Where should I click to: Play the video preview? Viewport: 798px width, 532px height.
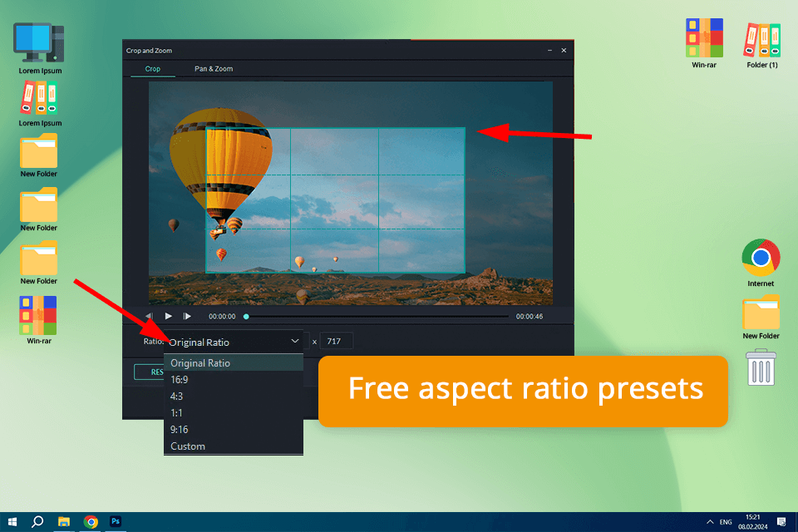click(x=169, y=316)
